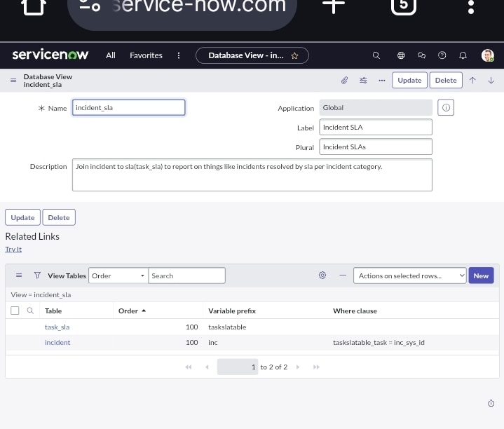
Task: Open the View Tables list hamburger menu
Action: click(19, 275)
